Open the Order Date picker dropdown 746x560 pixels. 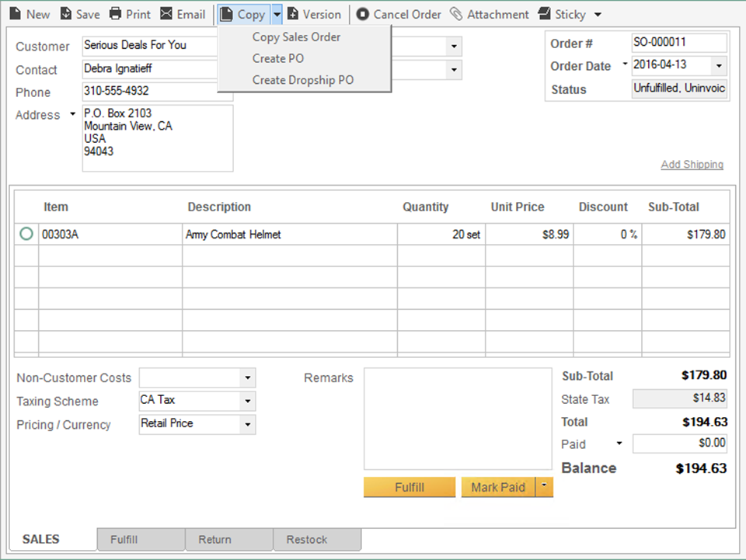click(718, 66)
